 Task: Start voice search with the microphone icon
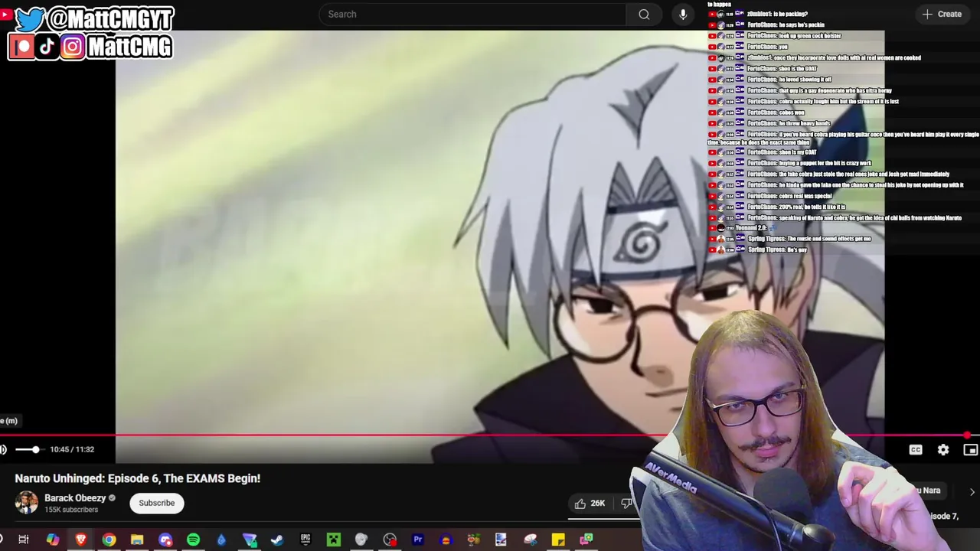click(x=683, y=14)
